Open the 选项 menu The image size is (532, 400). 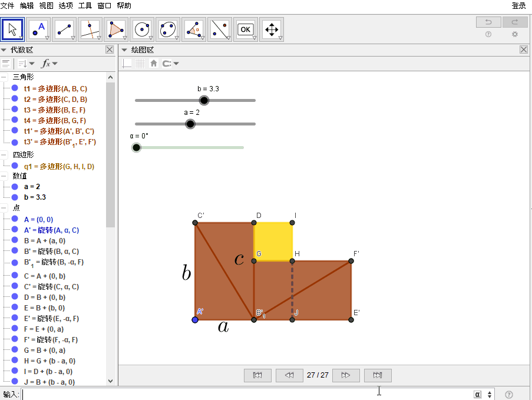(65, 6)
